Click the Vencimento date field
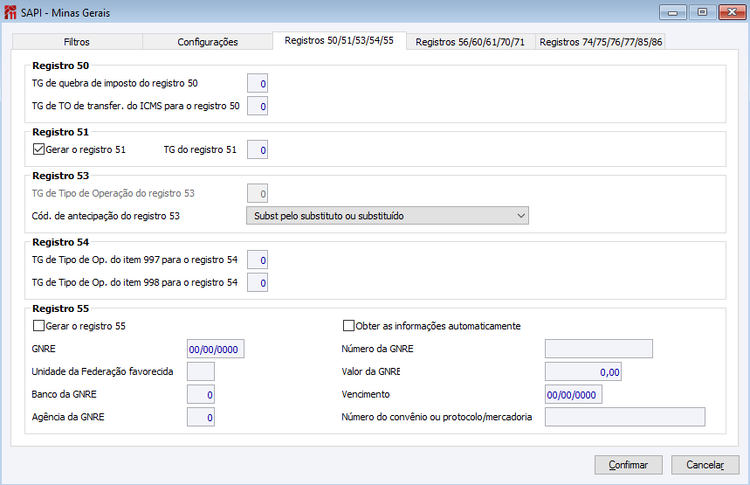The image size is (750, 485). (x=574, y=395)
